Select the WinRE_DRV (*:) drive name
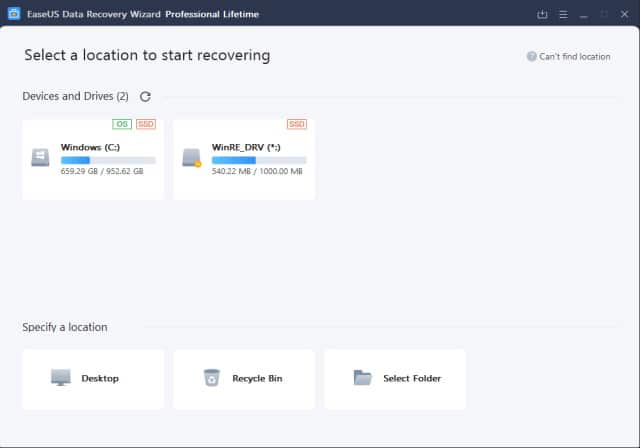This screenshot has width=640, height=448. (245, 147)
